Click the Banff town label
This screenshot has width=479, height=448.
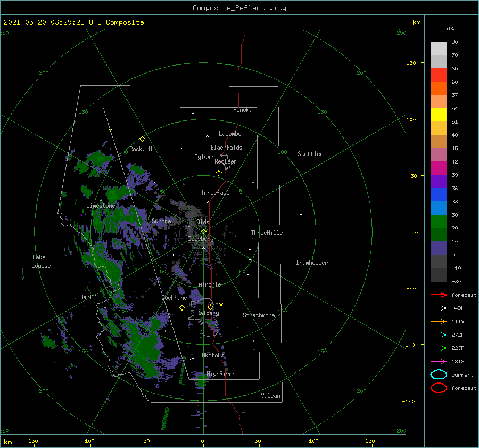(88, 297)
